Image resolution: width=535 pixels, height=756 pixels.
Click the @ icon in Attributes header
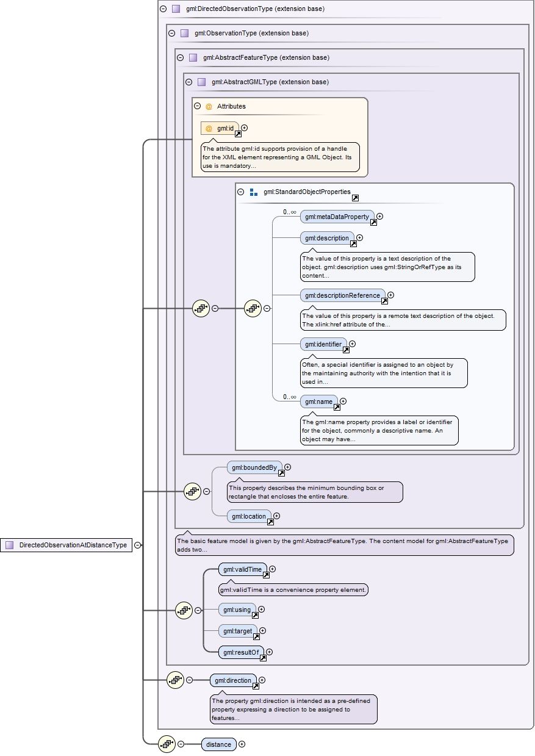[209, 106]
